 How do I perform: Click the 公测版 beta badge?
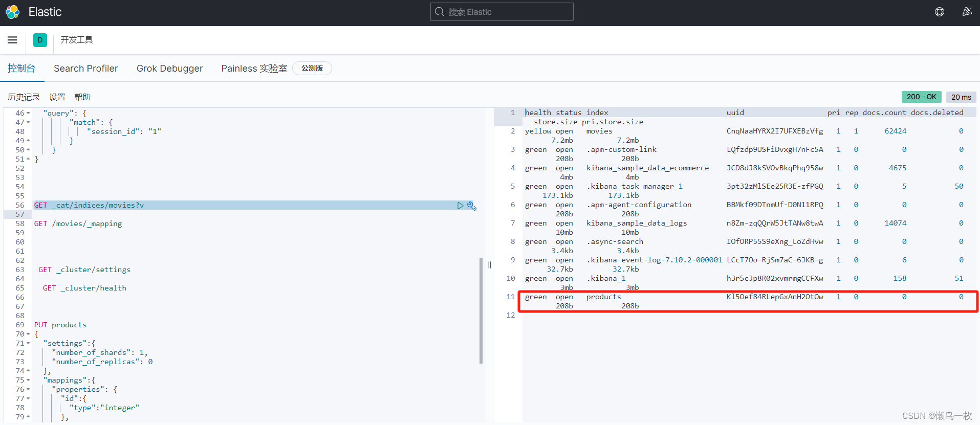pos(312,69)
